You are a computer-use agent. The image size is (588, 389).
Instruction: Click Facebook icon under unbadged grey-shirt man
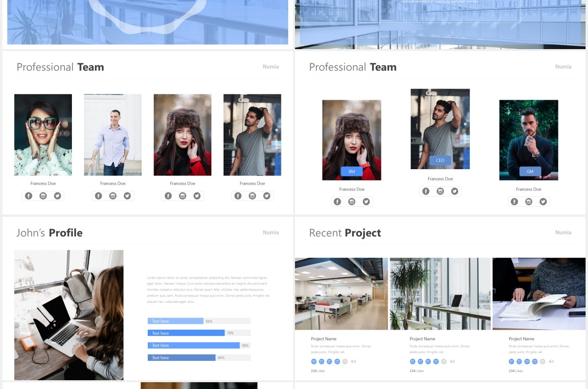click(238, 196)
